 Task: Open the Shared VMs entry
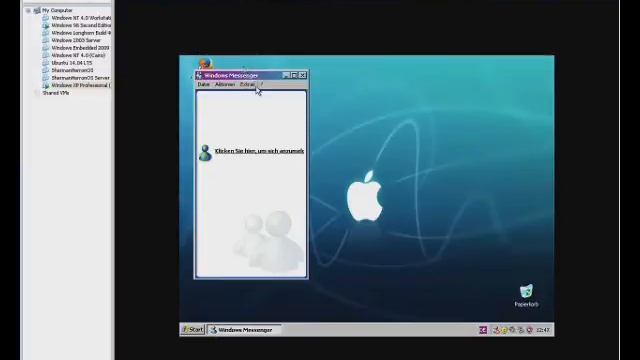click(56, 93)
